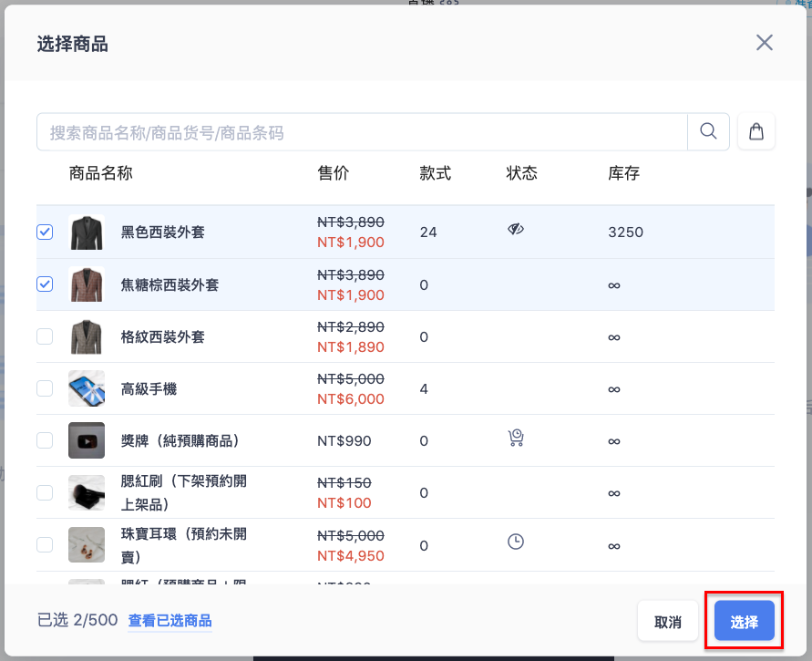Click the 商品名称 column header
Image resolution: width=812 pixels, height=661 pixels.
101,172
